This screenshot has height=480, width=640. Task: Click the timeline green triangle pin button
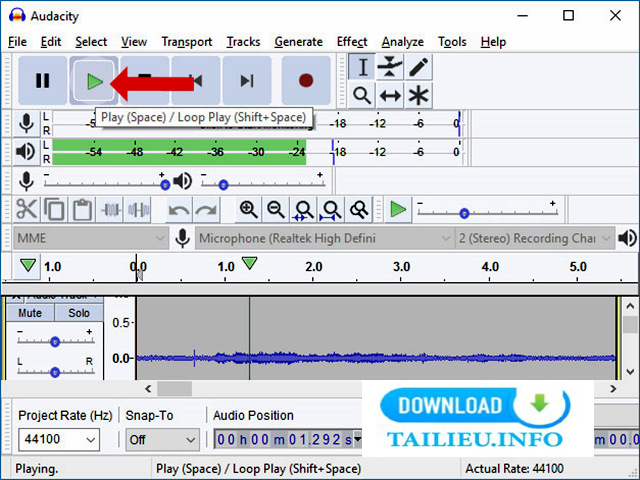[27, 266]
